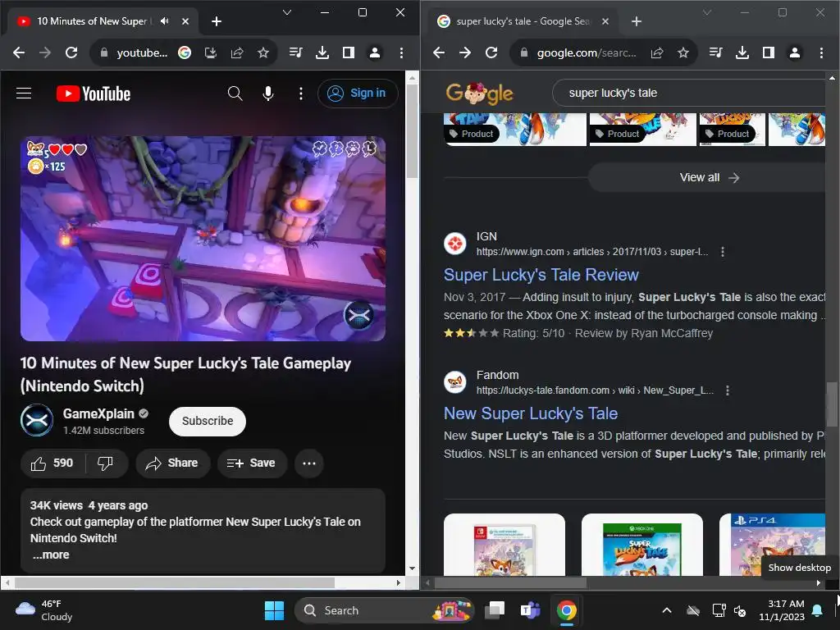Install app icon in YouTube address bar
Image resolution: width=840 pixels, height=630 pixels.
211,52
